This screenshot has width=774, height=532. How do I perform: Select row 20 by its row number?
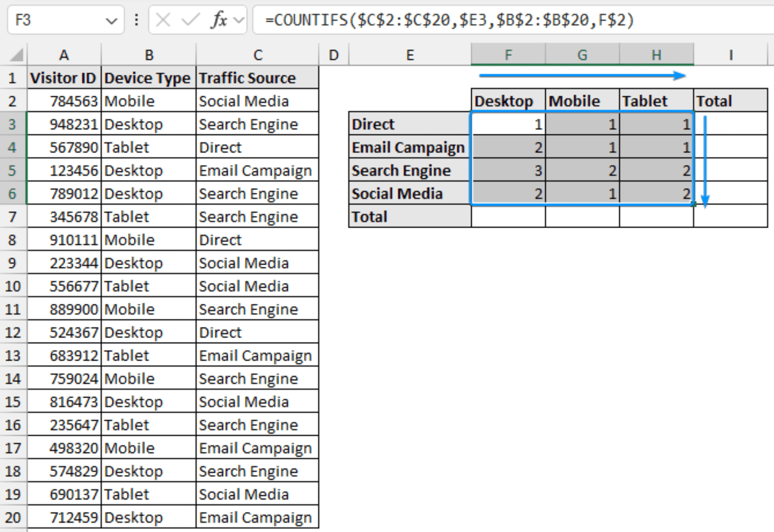pos(12,517)
